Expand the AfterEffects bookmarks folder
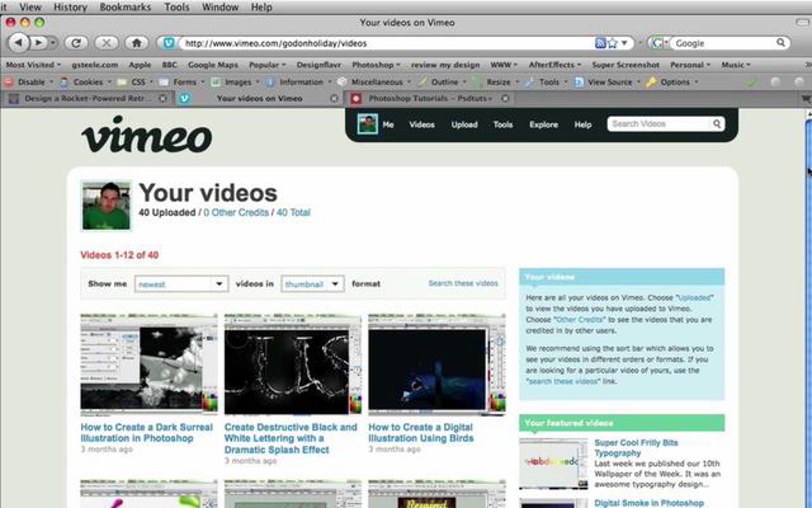 click(x=555, y=65)
